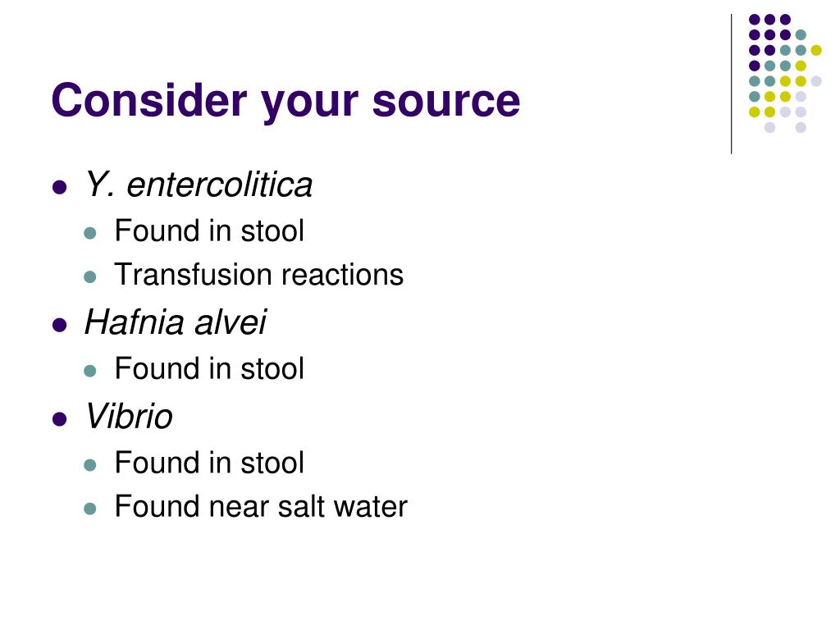Viewport: 840px width, 630px height.
Task: Click 'Found in stool' under Vibrio
Action: click(209, 463)
